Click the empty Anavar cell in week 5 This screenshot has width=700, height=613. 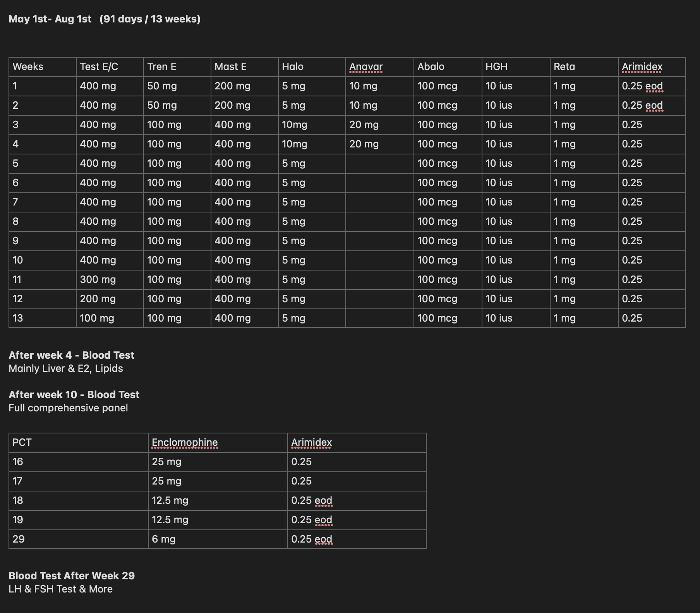(x=379, y=164)
